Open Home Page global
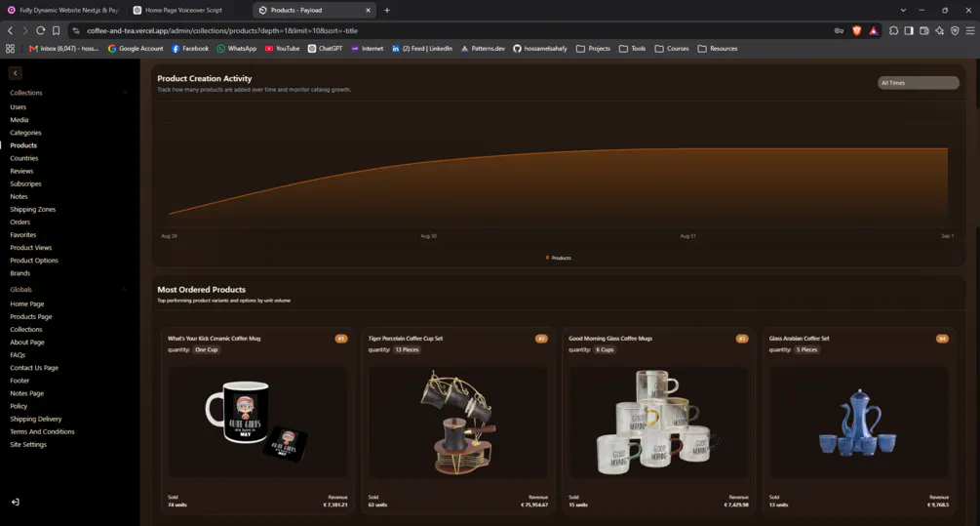 (x=27, y=303)
